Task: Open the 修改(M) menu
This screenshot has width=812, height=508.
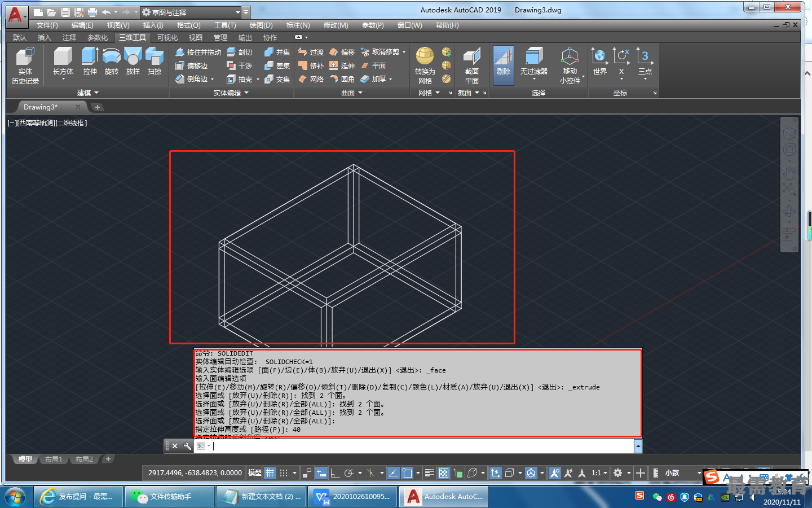Action: (x=336, y=25)
